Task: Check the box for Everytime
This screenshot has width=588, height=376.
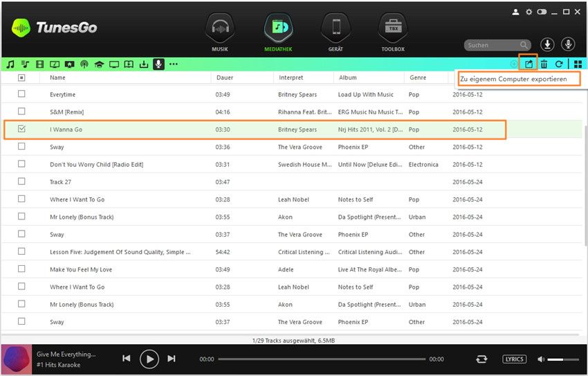Action: [21, 93]
